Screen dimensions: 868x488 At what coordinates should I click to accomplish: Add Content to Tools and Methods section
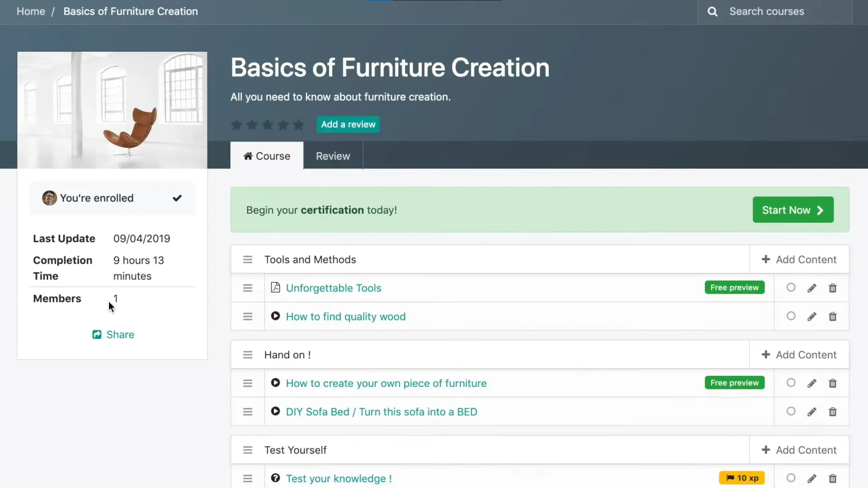point(799,260)
